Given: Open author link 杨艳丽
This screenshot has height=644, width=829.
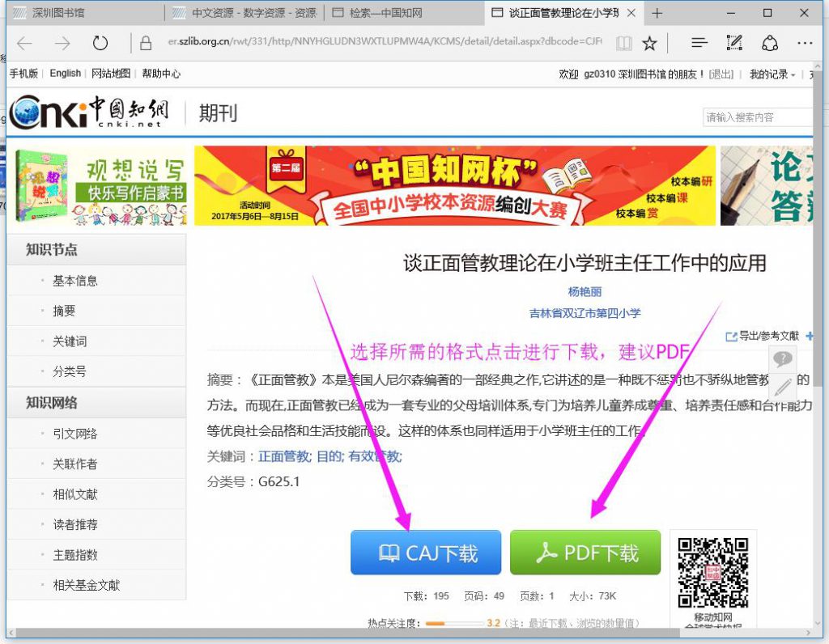Looking at the screenshot, I should click(x=585, y=291).
